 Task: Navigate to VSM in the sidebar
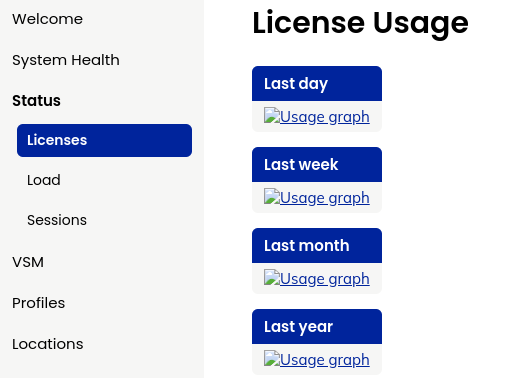28,262
